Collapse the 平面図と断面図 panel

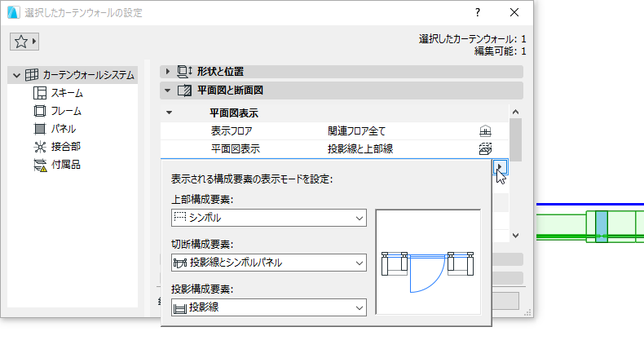[x=168, y=91]
